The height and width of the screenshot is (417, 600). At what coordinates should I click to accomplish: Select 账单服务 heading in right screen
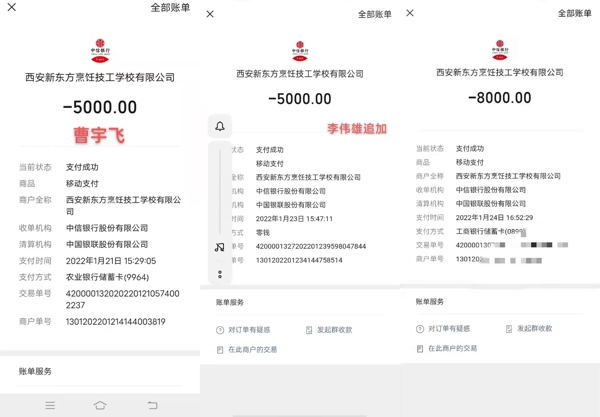430,301
